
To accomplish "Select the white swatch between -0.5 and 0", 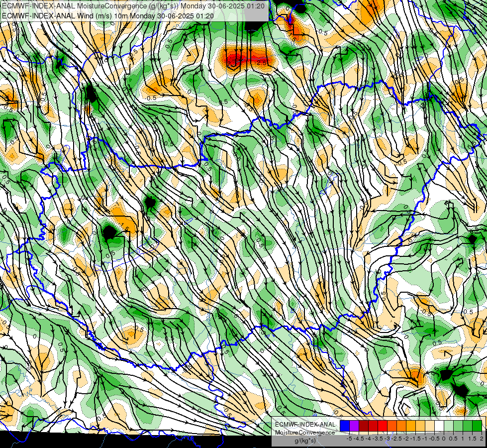I will (x=439, y=426).
